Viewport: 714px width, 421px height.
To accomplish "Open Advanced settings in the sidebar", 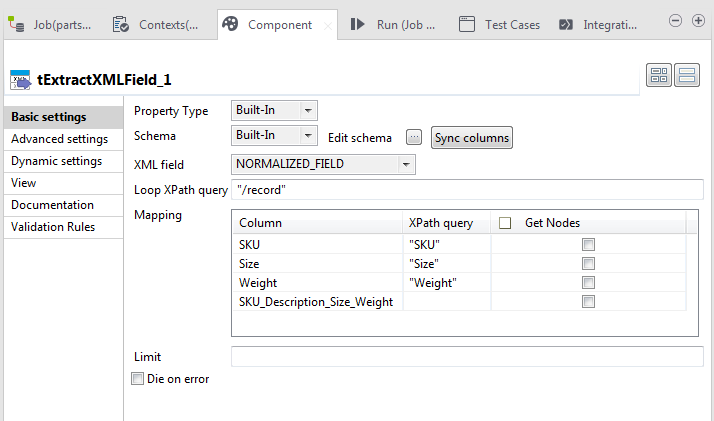I will [59, 139].
